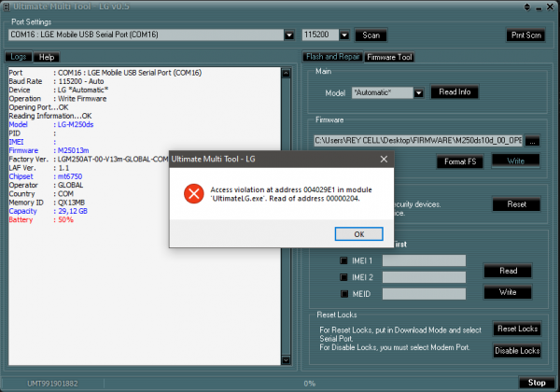
Task: Click the Read button next to IMEI fields
Action: (x=508, y=271)
